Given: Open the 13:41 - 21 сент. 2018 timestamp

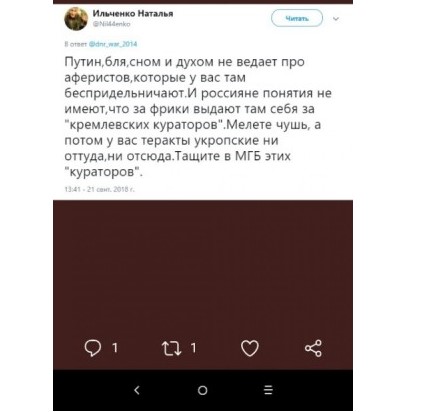Looking at the screenshot, I should pos(99,189).
